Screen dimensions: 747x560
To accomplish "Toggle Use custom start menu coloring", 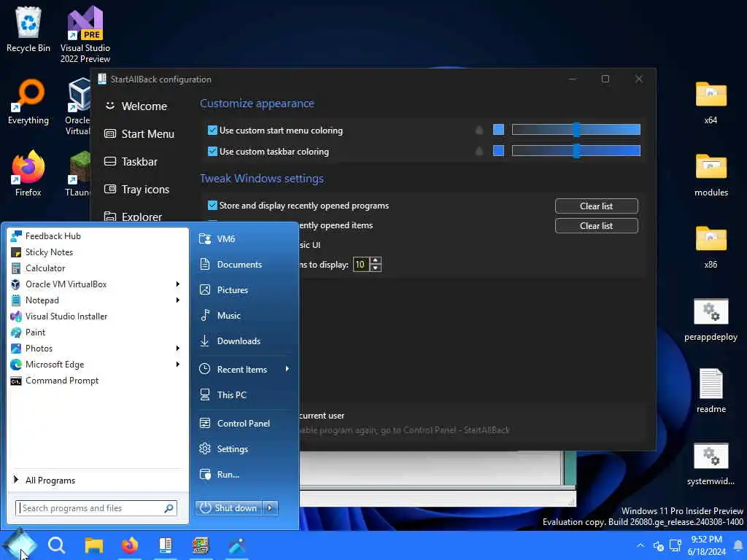I will tap(212, 130).
